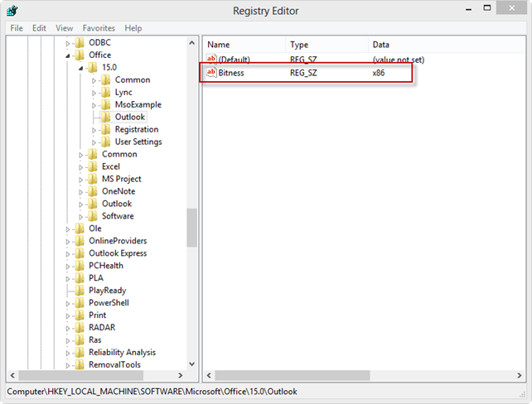Collapse the 15.0 key node
532x404 pixels.
tap(80, 68)
